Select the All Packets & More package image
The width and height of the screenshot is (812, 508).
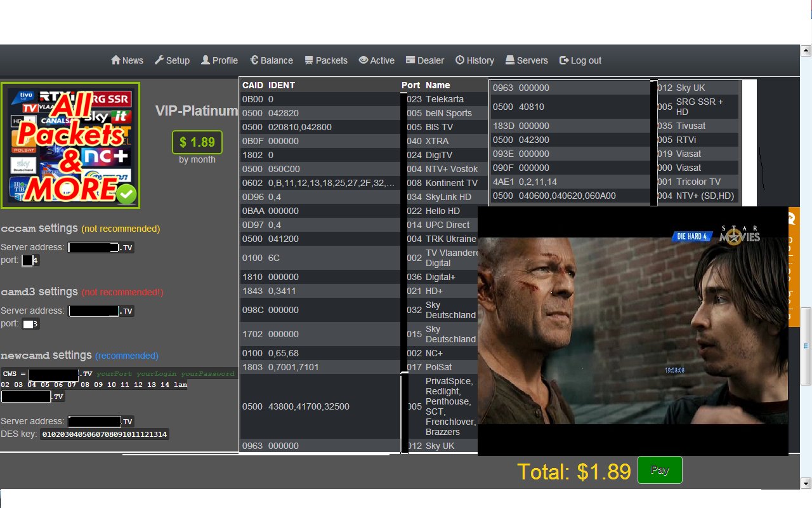pos(70,145)
